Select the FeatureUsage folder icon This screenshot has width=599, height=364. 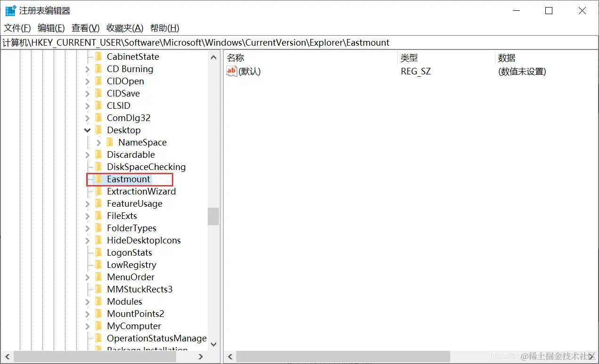pos(98,203)
